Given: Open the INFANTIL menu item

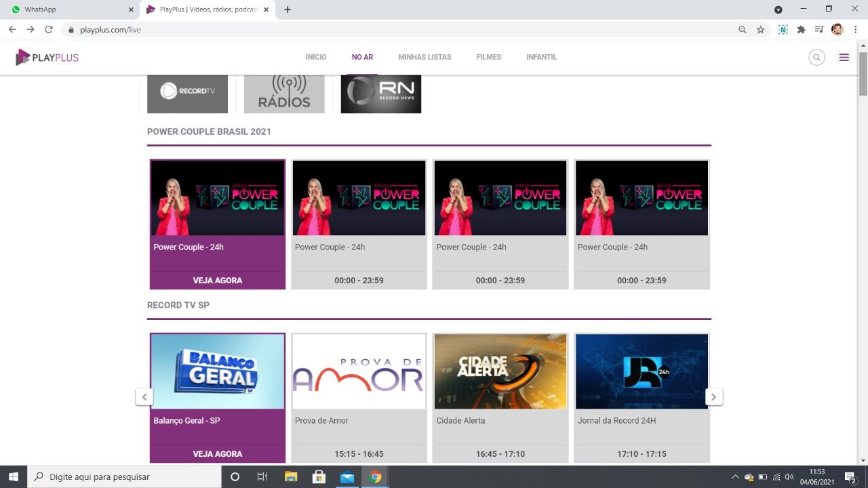Looking at the screenshot, I should [541, 57].
